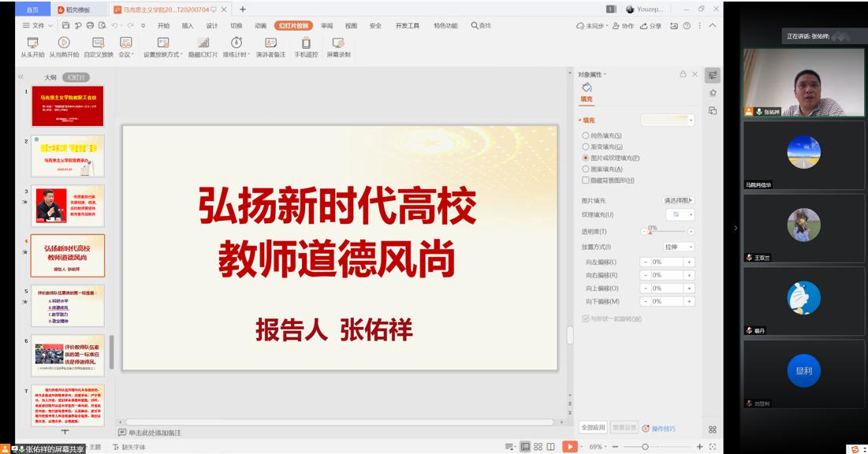
Task: Switch to the 插入 ribbon tab
Action: click(x=188, y=25)
